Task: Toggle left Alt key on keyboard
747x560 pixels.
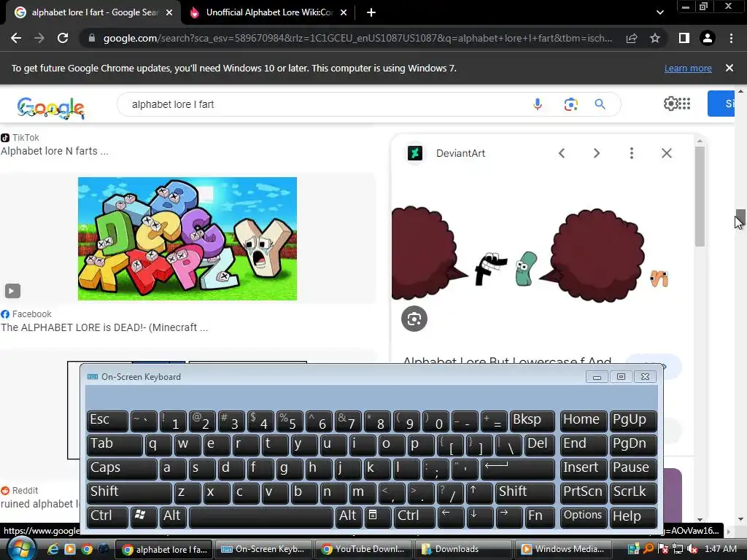Action: 172,517
